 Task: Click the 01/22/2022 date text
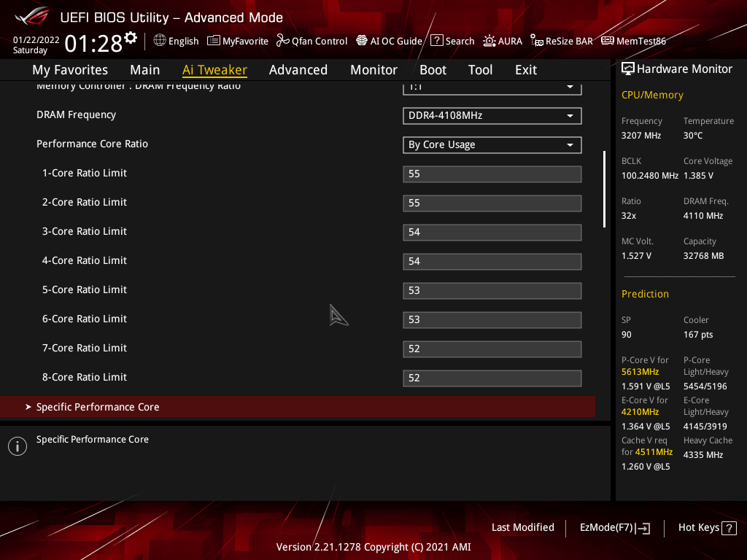tap(36, 40)
